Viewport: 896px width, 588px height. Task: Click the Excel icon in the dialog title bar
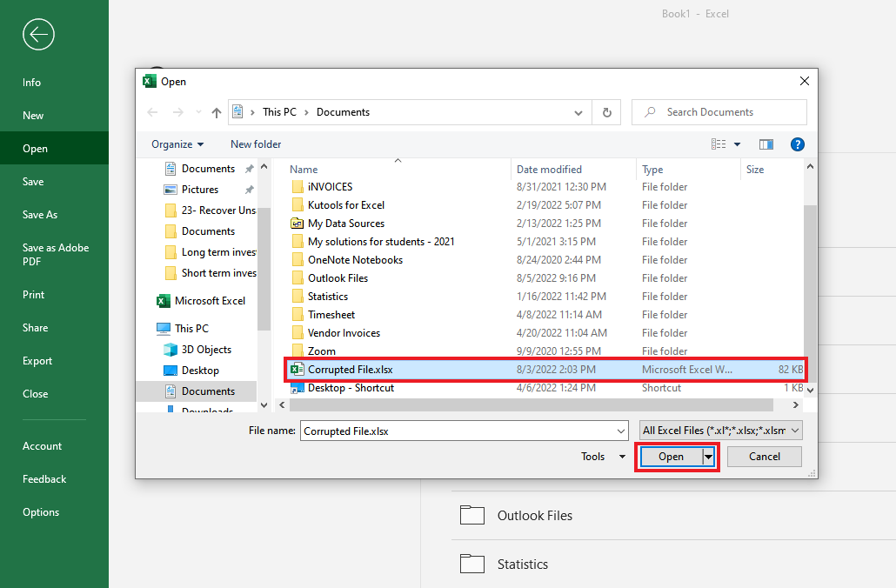tap(150, 81)
